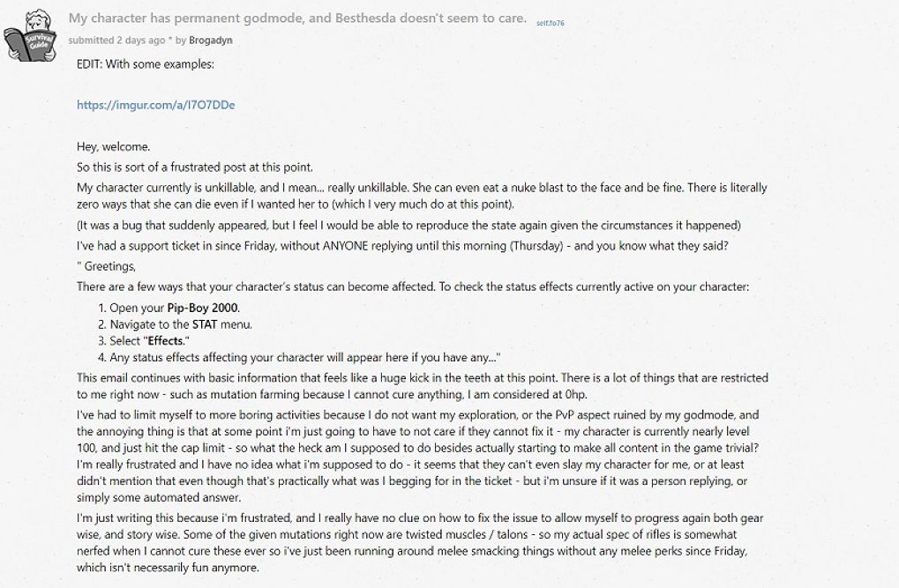Click the paragraph starting 'This email continues'
Viewport: 899px width, 588px height.
[422, 385]
